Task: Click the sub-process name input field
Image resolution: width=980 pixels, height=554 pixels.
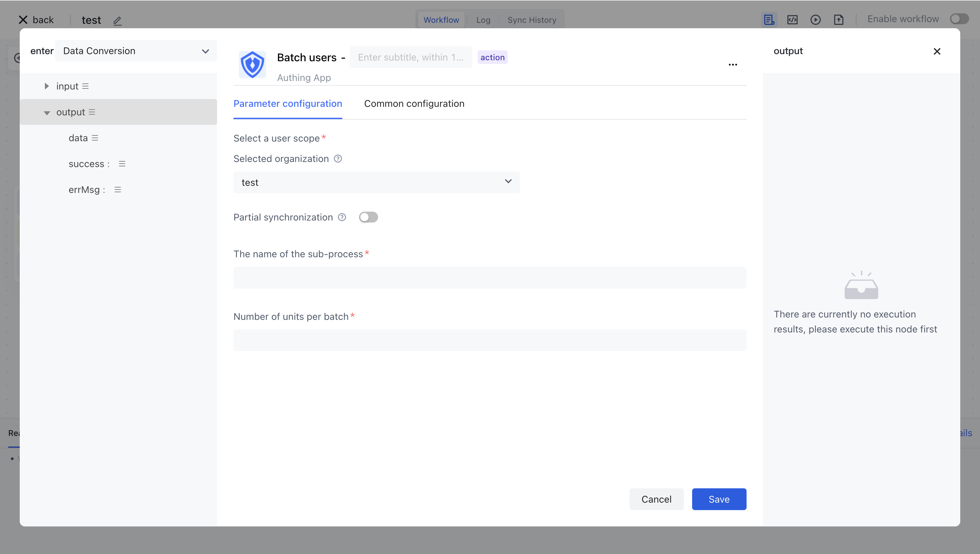Action: click(490, 278)
